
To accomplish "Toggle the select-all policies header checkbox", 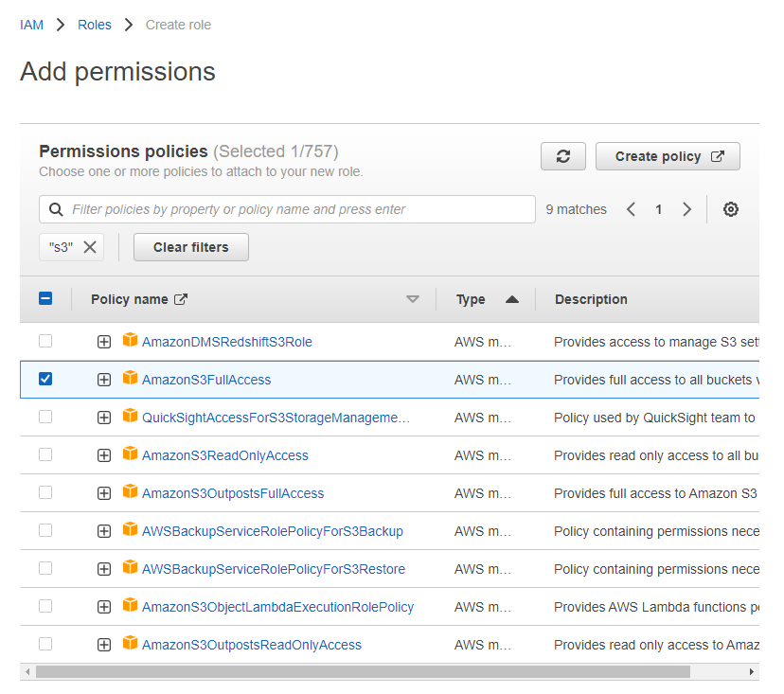I will (x=45, y=298).
